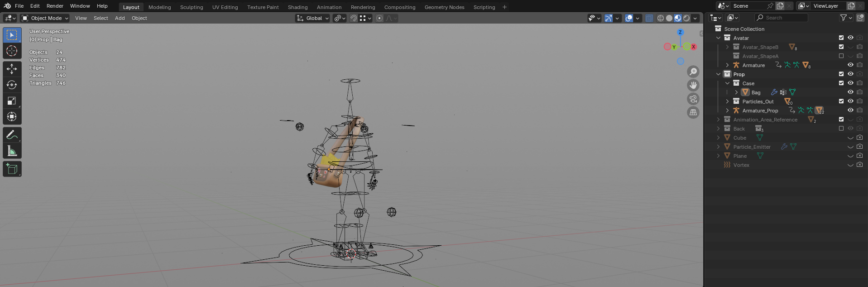Activate the Annotate pencil tool

[12, 135]
